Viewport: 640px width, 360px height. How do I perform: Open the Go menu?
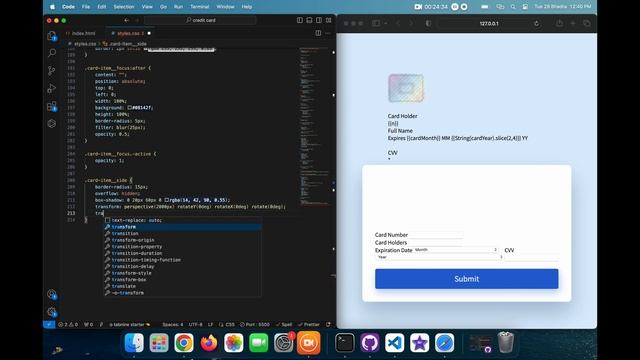(163, 7)
